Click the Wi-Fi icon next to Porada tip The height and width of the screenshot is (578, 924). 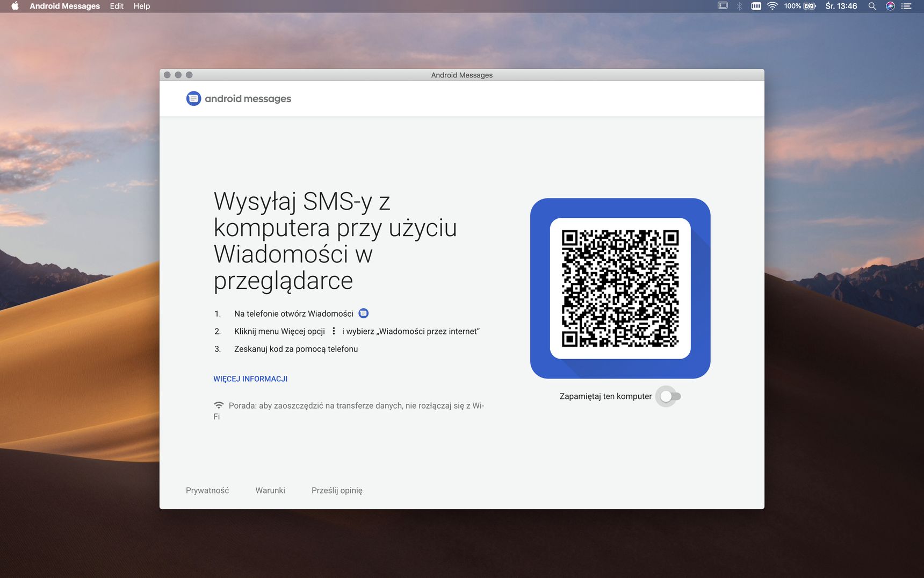tap(219, 405)
